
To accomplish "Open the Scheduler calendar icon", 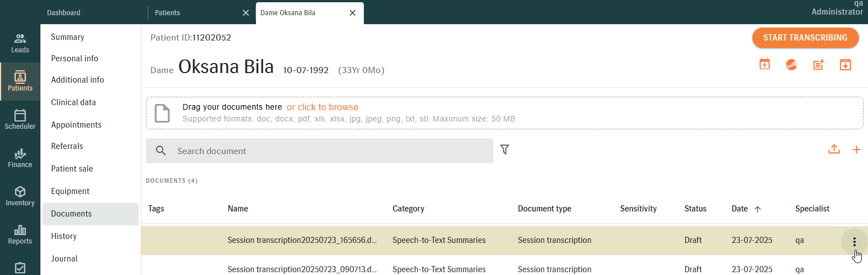I will pyautogui.click(x=20, y=115).
